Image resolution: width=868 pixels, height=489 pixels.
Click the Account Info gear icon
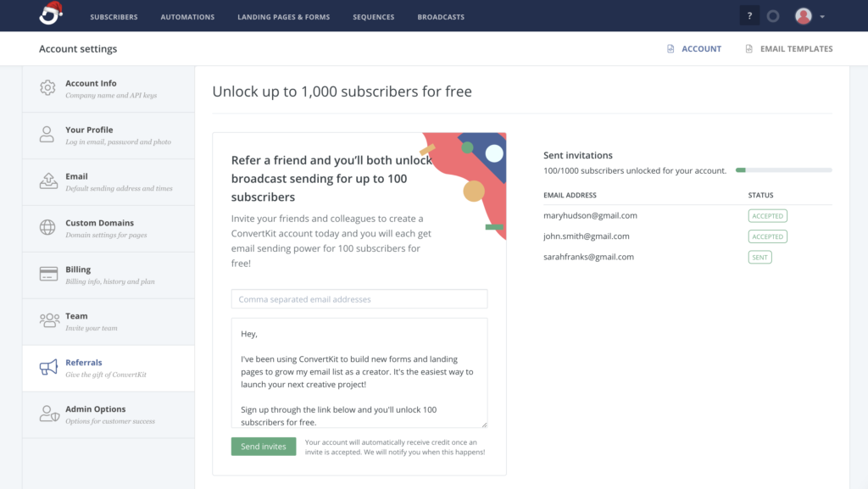coord(48,88)
